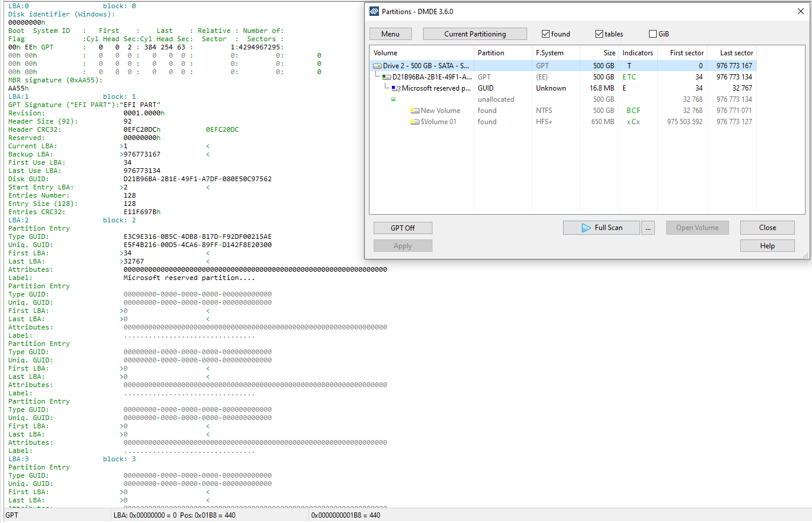Click the First sector column header
Screen dimensions: 812x523
pyautogui.click(x=682, y=53)
